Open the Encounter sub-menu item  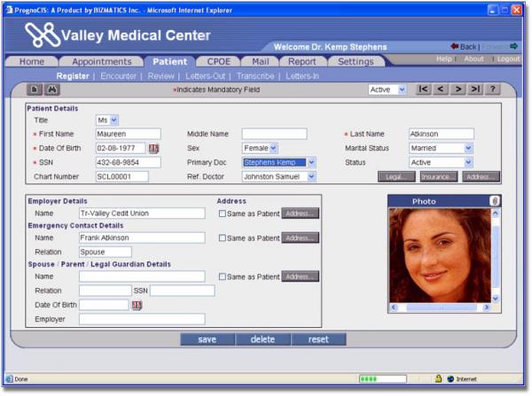(x=119, y=76)
